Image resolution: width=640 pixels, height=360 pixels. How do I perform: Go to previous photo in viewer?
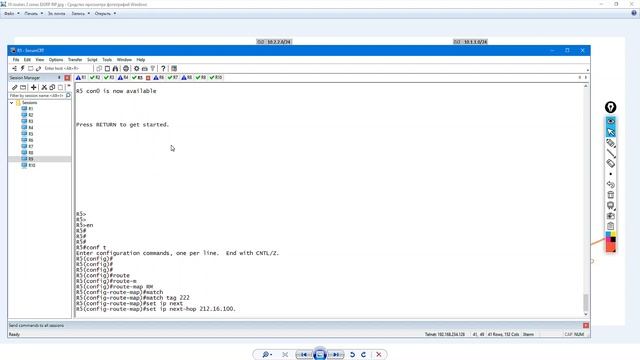click(304, 355)
